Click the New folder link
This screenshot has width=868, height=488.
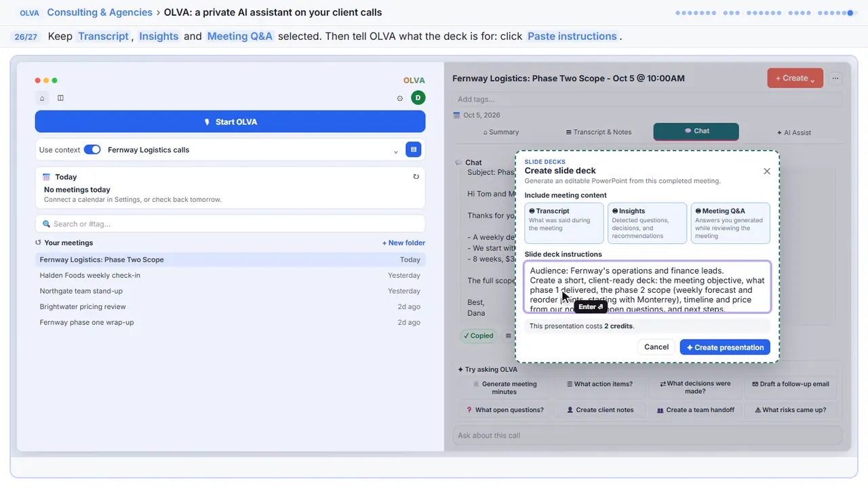coord(403,243)
